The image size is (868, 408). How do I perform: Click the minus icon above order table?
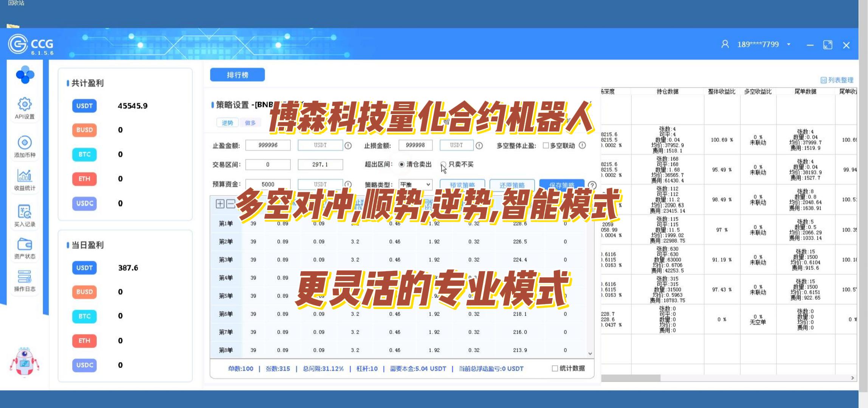pos(231,204)
